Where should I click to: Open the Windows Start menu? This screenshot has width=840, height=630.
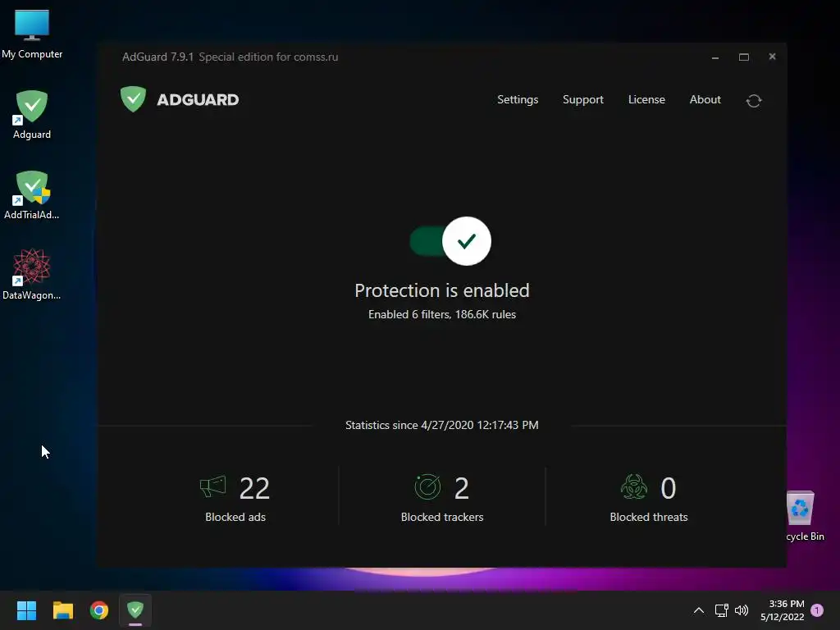click(x=26, y=610)
